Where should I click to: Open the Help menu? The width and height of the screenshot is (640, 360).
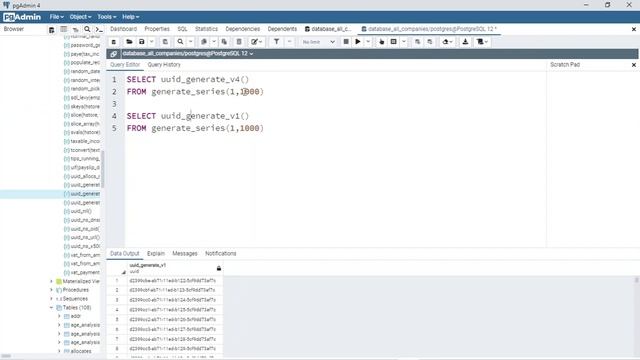pyautogui.click(x=131, y=17)
